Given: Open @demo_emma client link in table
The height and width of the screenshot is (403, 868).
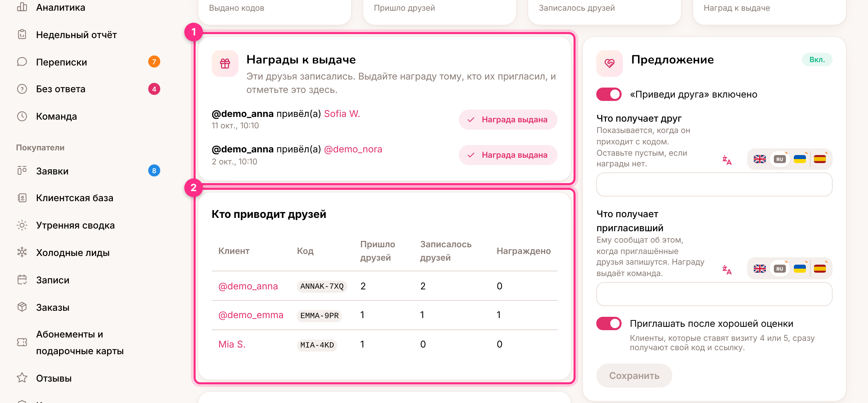Looking at the screenshot, I should (x=251, y=315).
